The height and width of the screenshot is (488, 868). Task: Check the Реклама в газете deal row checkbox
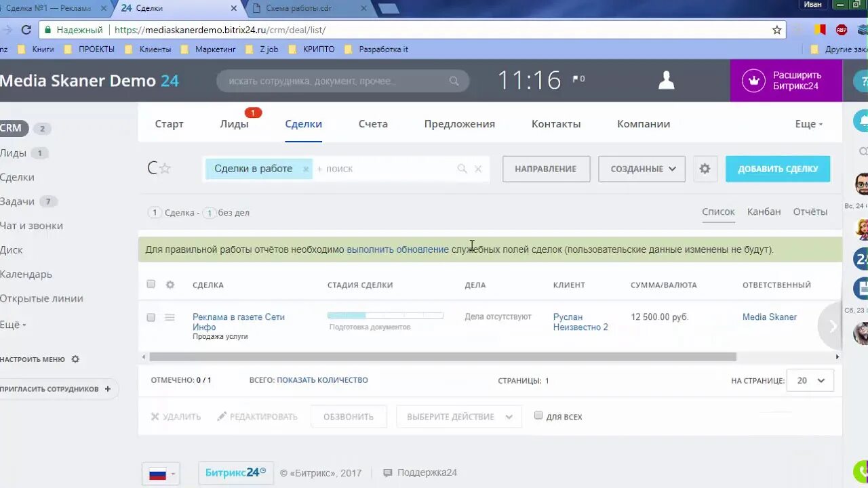[x=151, y=317]
